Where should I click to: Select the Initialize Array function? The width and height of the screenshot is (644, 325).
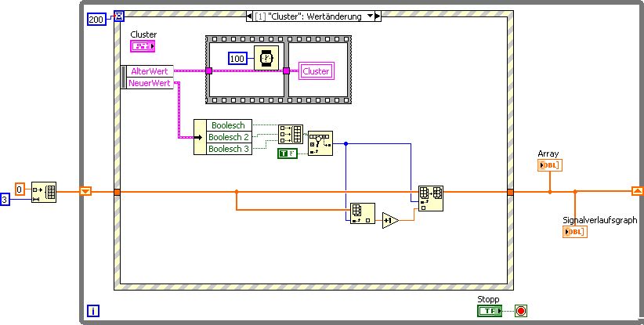(44, 193)
